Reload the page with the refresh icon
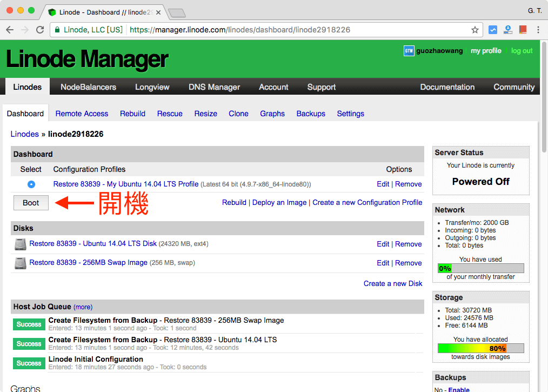 coord(40,30)
